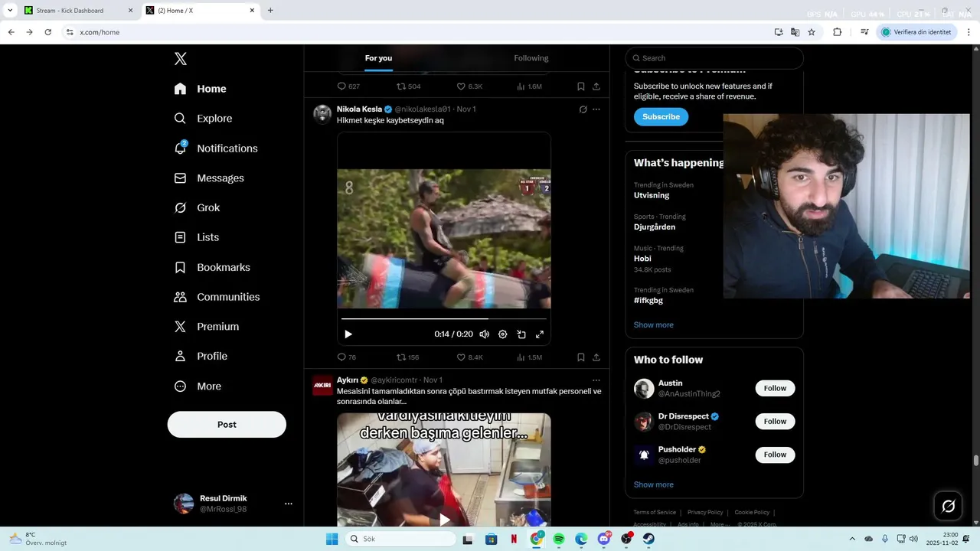Reply to Nikola Kesla post with 76 replies

(x=347, y=357)
